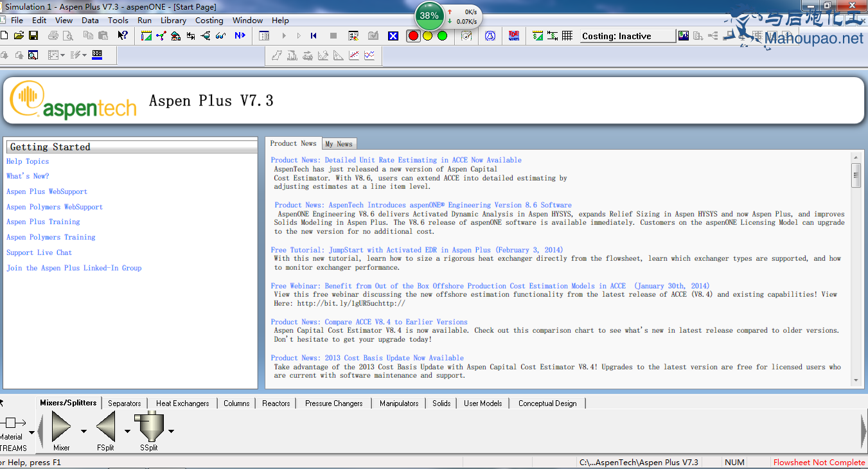The image size is (868, 469).
Task: Click the New file icon
Action: click(x=4, y=36)
